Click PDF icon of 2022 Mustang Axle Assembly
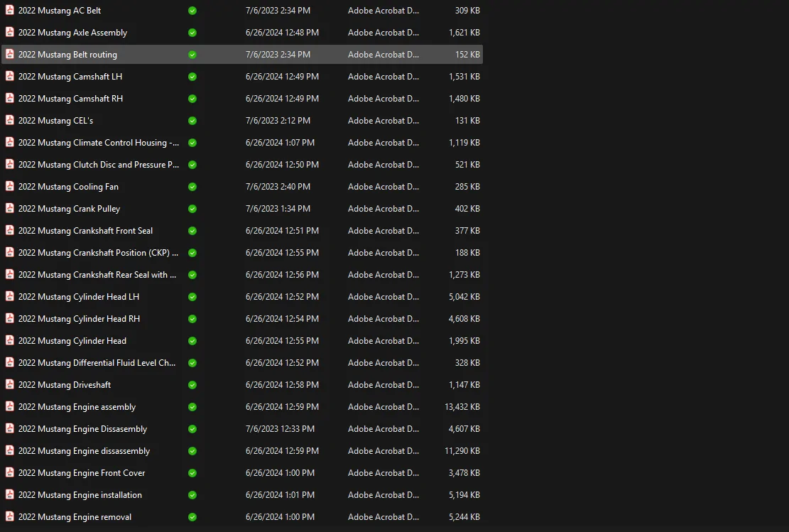This screenshot has height=532, width=789. (9, 32)
